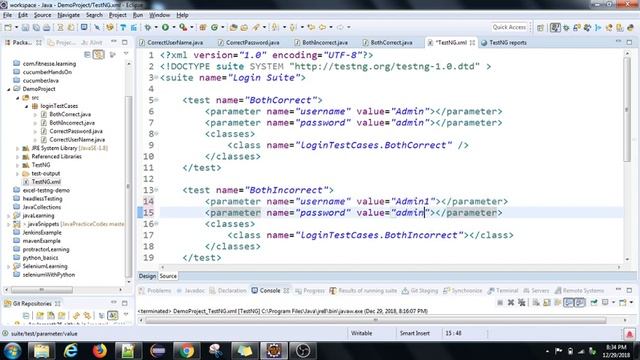Expand the Referenced Libraries node

tap(18, 157)
